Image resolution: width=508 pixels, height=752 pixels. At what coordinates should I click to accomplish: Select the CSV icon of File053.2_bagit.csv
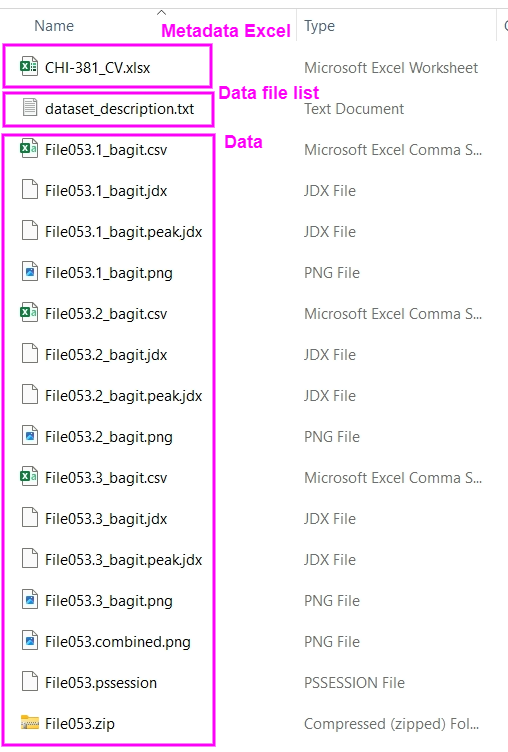(29, 313)
